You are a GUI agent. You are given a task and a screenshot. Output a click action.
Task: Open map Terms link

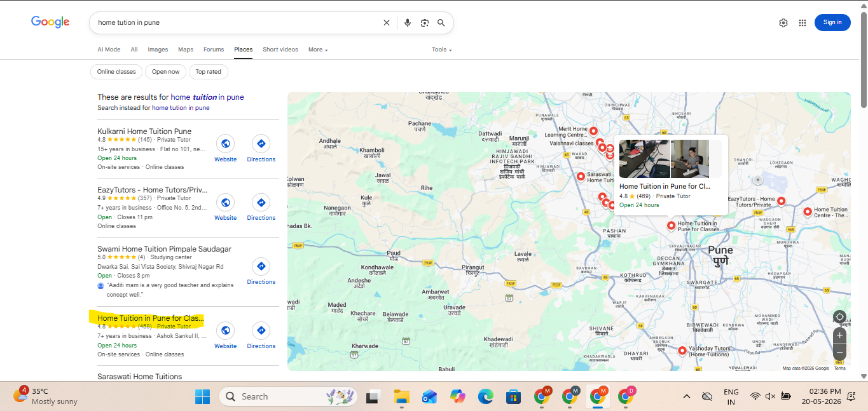click(840, 368)
